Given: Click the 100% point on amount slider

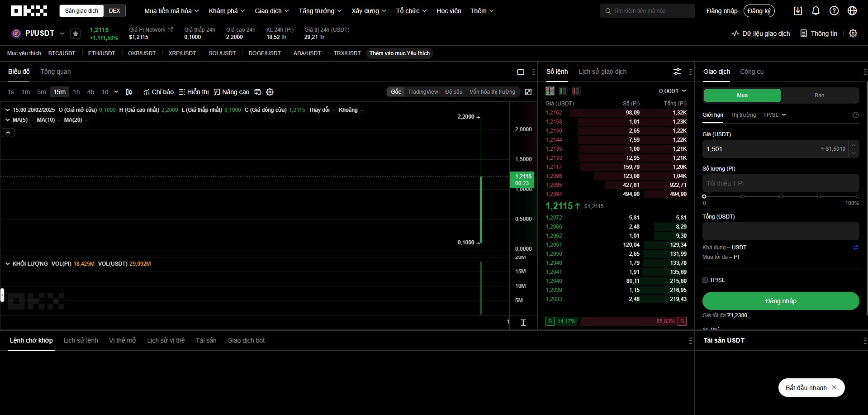Looking at the screenshot, I should pos(857,196).
